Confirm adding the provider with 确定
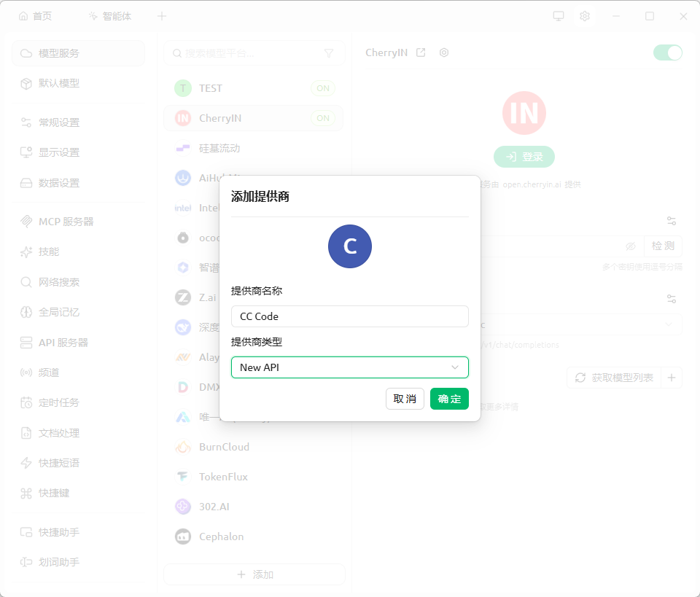 449,399
